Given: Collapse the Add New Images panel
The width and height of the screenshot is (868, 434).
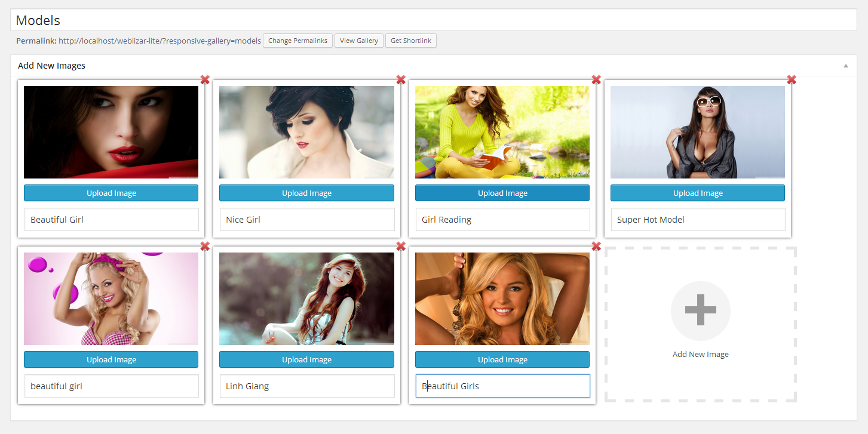Looking at the screenshot, I should pos(846,66).
